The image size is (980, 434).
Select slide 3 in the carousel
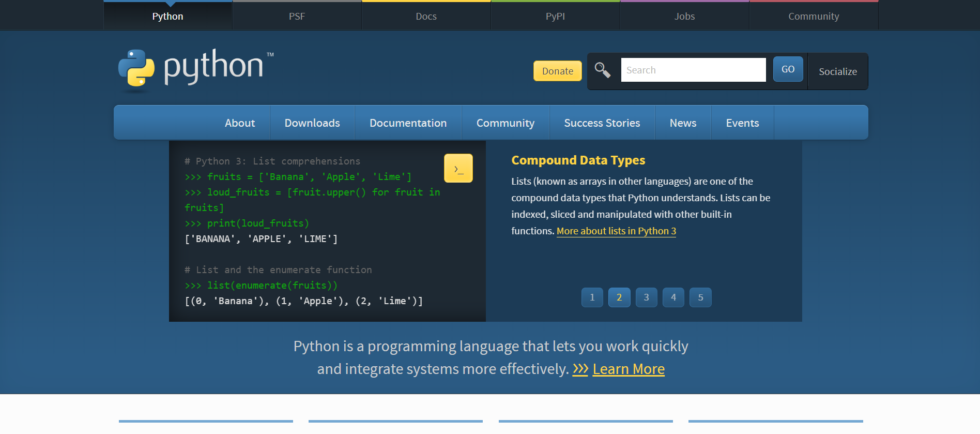tap(646, 297)
